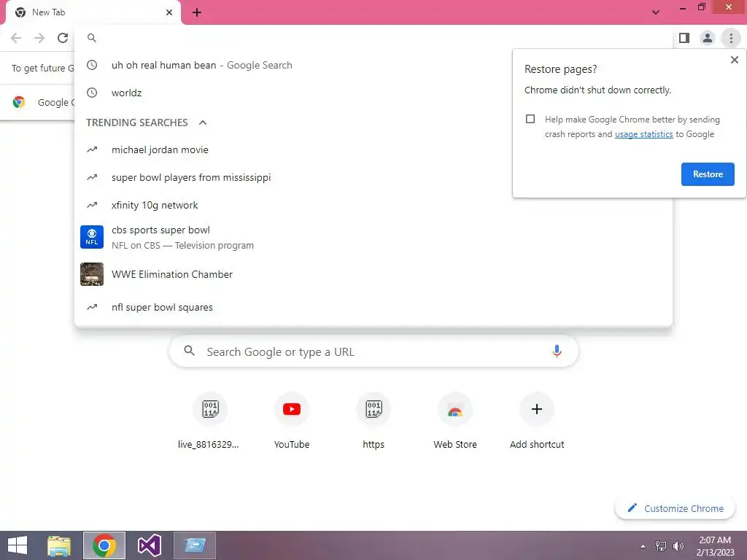Select 'nfl super bowl squares' suggestion
This screenshot has height=560, width=747.
pos(373,307)
